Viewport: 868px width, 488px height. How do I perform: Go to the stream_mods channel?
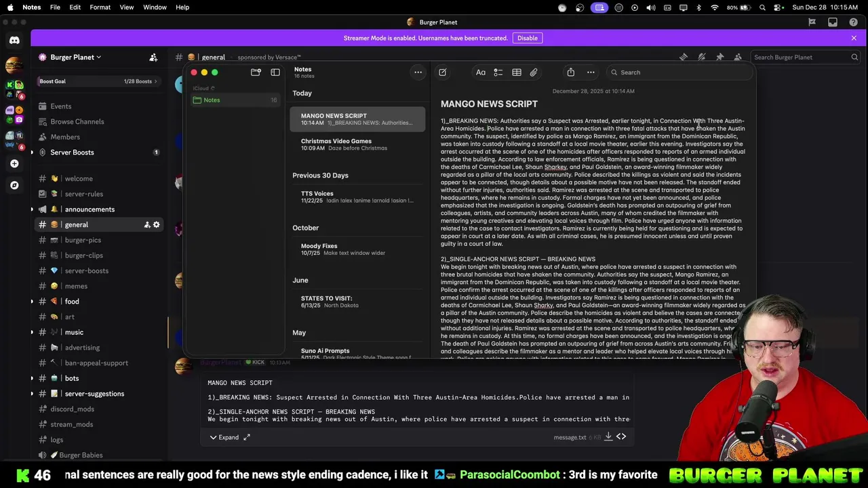click(x=99, y=424)
